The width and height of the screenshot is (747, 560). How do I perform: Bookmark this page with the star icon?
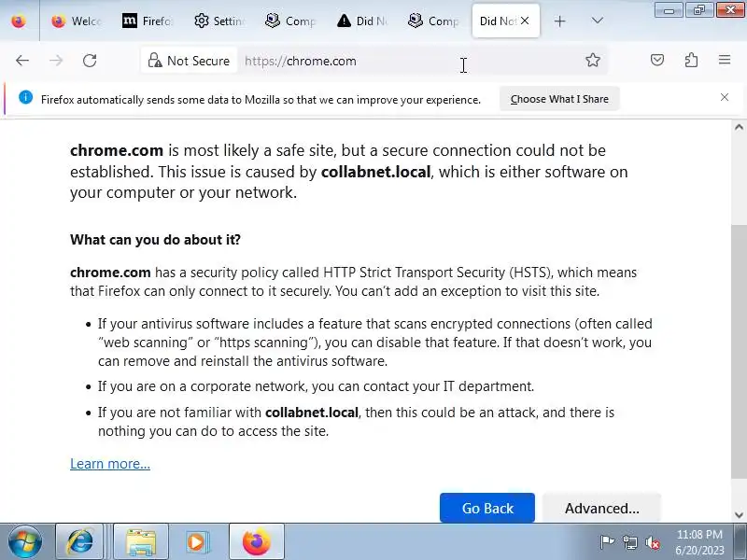(x=593, y=61)
